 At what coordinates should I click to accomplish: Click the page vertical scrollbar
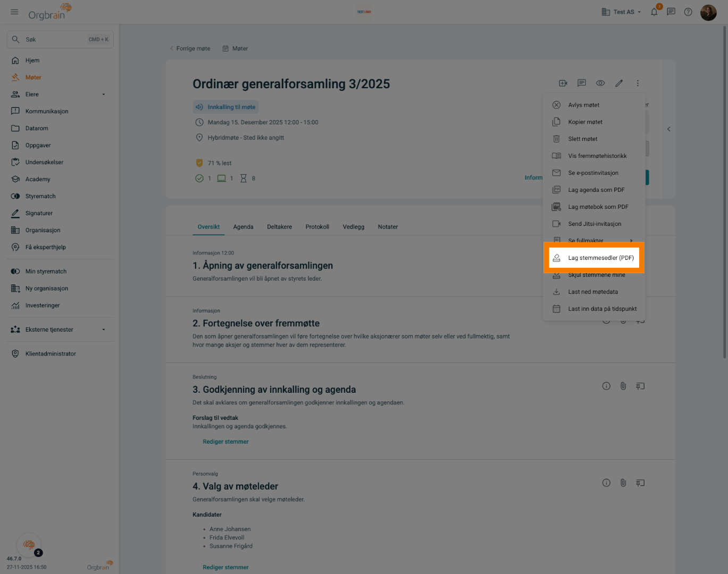724,191
